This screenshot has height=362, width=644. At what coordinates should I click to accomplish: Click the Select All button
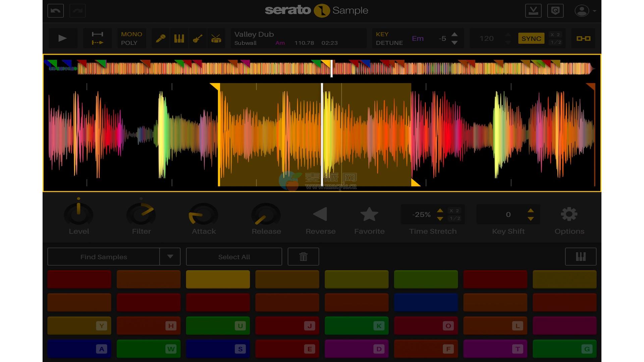(x=234, y=257)
